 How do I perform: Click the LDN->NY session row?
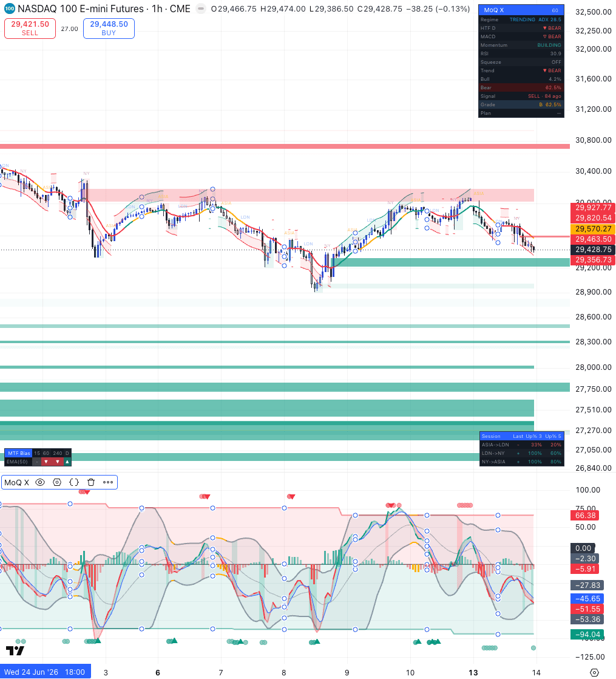tap(522, 454)
